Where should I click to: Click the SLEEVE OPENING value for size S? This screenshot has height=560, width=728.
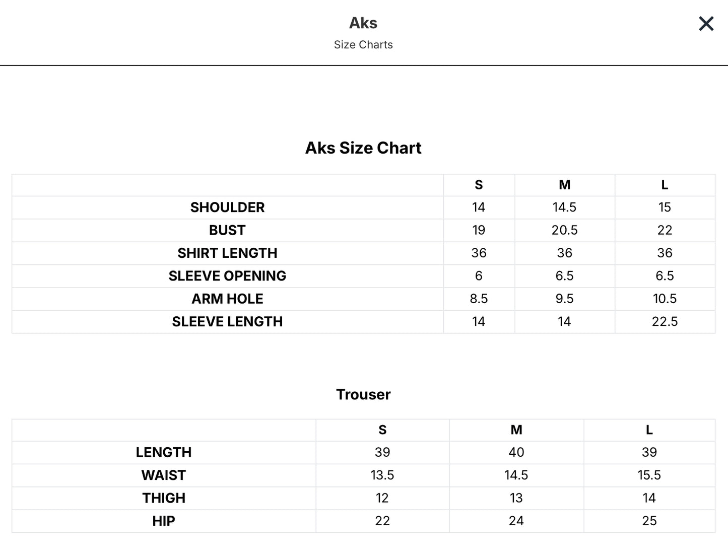tap(479, 276)
